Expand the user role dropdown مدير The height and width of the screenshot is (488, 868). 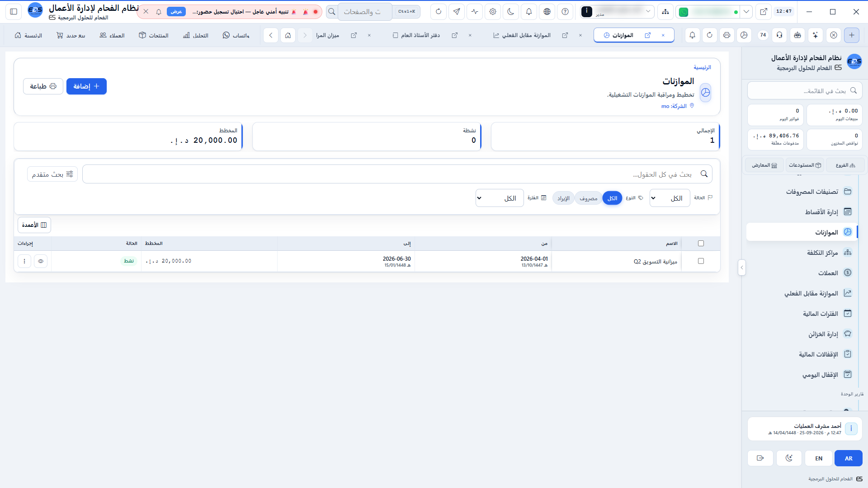(617, 12)
